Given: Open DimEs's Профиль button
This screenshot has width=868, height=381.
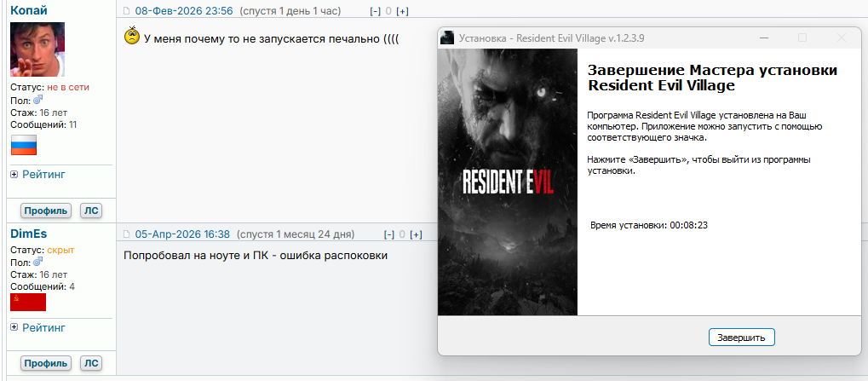Looking at the screenshot, I should pos(46,363).
